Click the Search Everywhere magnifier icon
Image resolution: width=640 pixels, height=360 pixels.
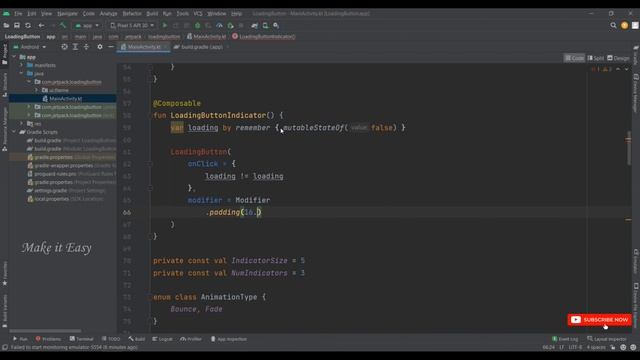[x=613, y=25]
